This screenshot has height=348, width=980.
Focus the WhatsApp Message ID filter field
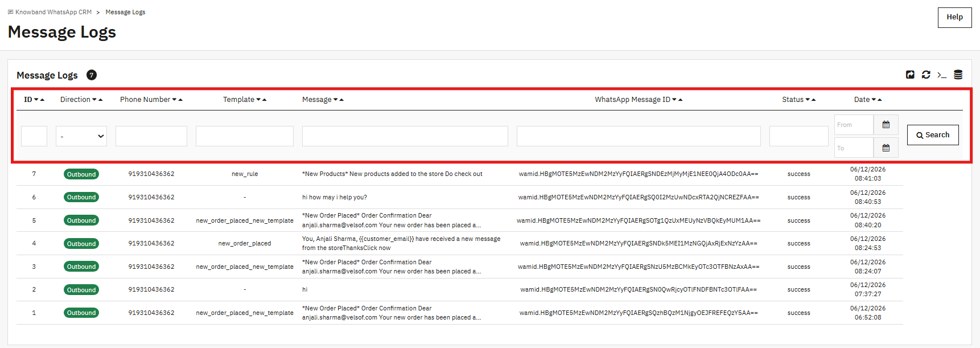[639, 136]
